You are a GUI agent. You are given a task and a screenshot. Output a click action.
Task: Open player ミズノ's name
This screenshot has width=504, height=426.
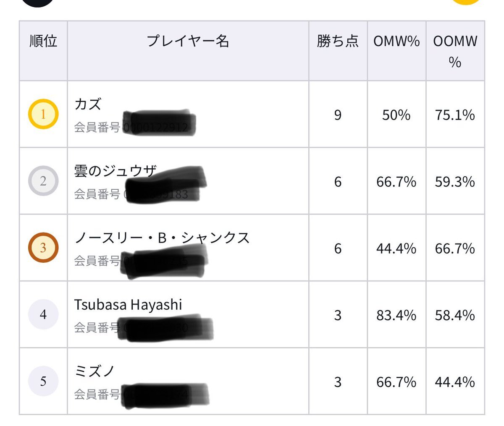pyautogui.click(x=94, y=371)
